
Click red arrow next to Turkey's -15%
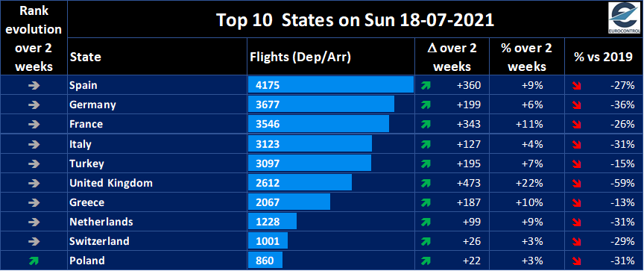click(578, 163)
